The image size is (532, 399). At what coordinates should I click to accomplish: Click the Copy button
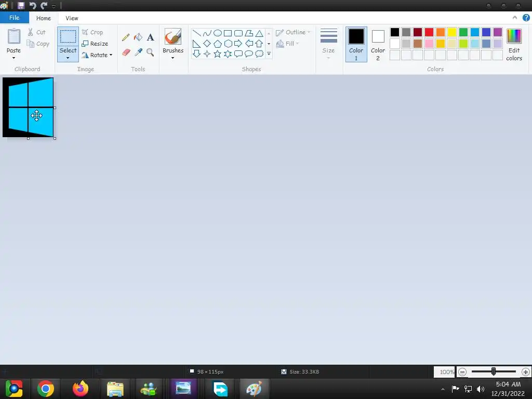[38, 44]
